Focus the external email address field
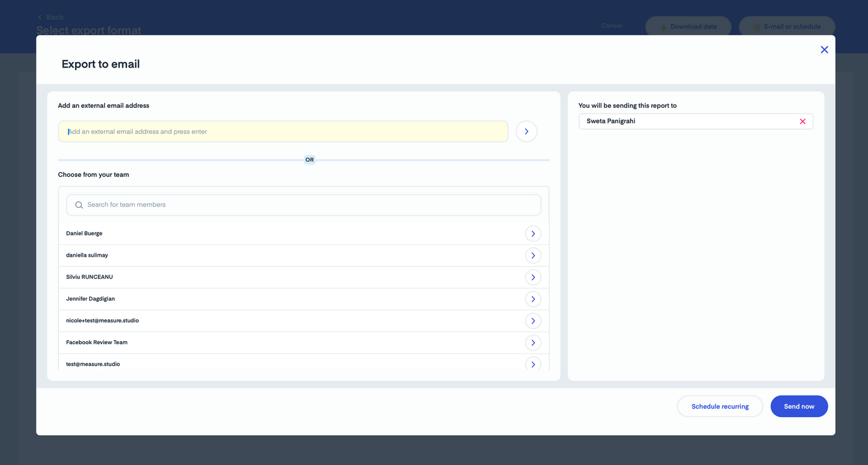This screenshot has height=465, width=868. (x=283, y=131)
